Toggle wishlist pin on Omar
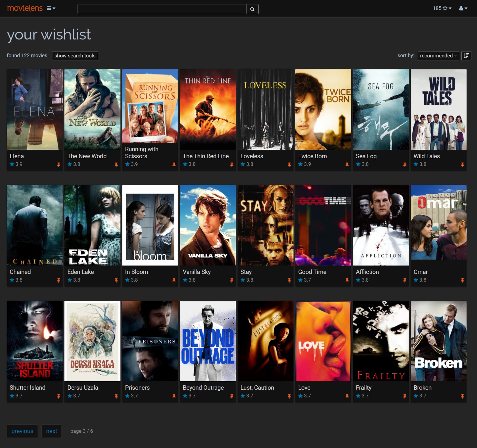 tap(462, 280)
